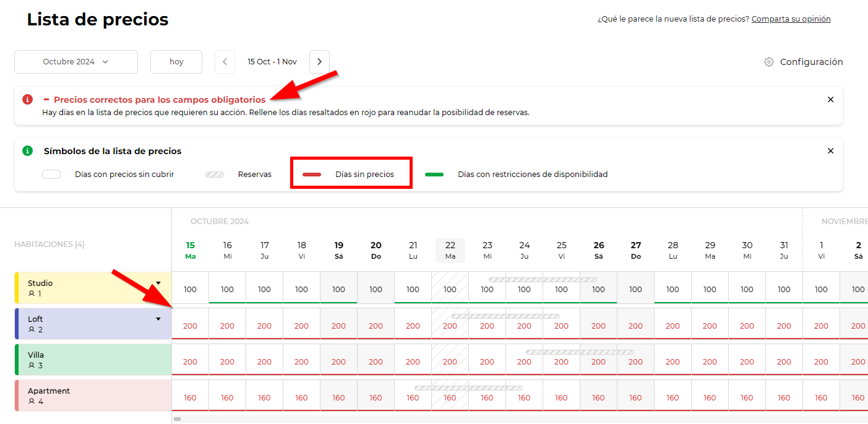868x424 pixels.
Task: Click the Loft price for October 28
Action: (672, 326)
